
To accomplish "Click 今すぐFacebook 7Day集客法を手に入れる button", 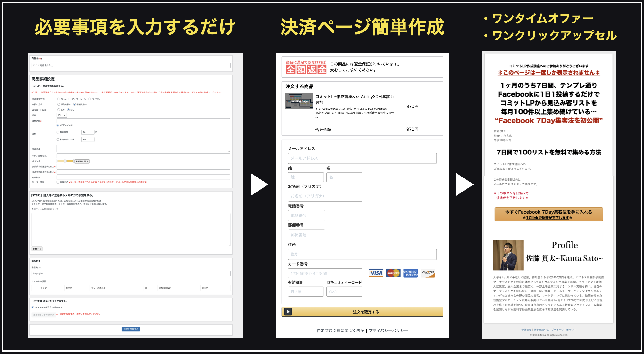I will click(548, 214).
